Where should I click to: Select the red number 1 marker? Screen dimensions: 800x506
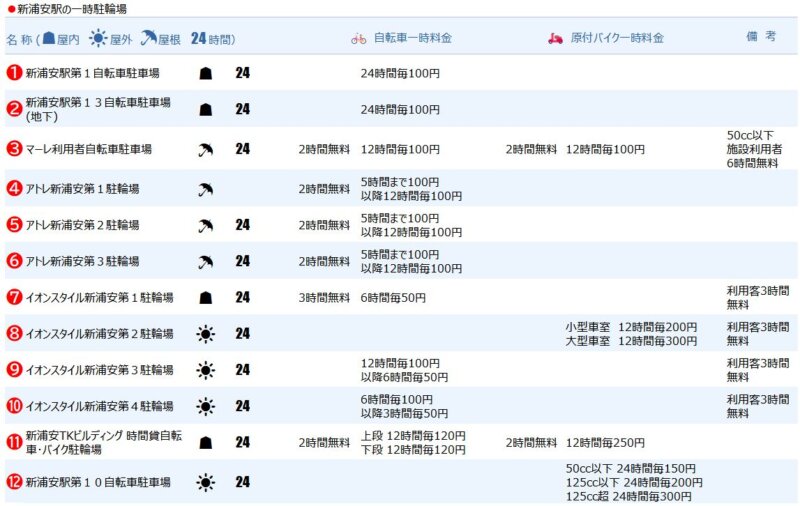(14, 73)
